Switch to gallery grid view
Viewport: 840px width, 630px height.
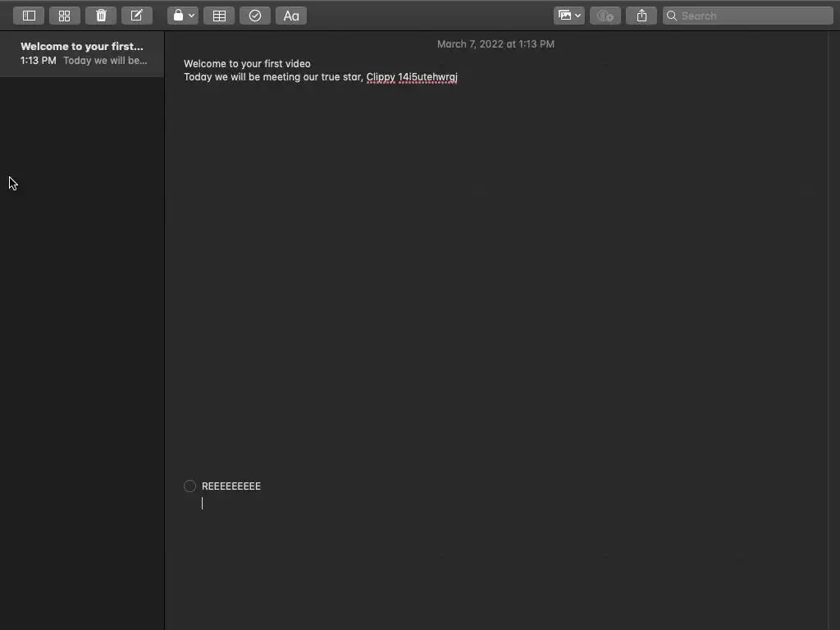point(64,16)
